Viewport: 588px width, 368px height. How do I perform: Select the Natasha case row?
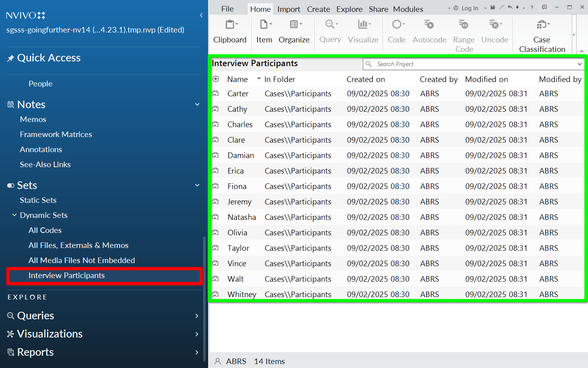(x=241, y=217)
